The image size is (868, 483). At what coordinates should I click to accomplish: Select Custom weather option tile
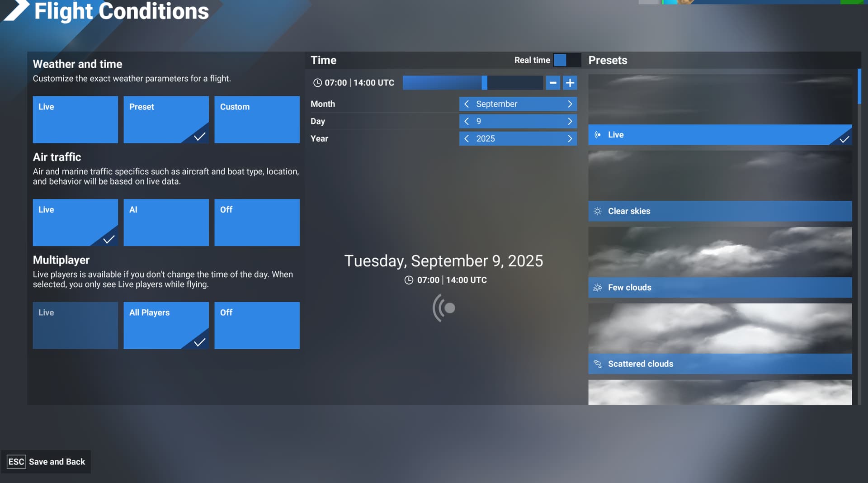257,119
